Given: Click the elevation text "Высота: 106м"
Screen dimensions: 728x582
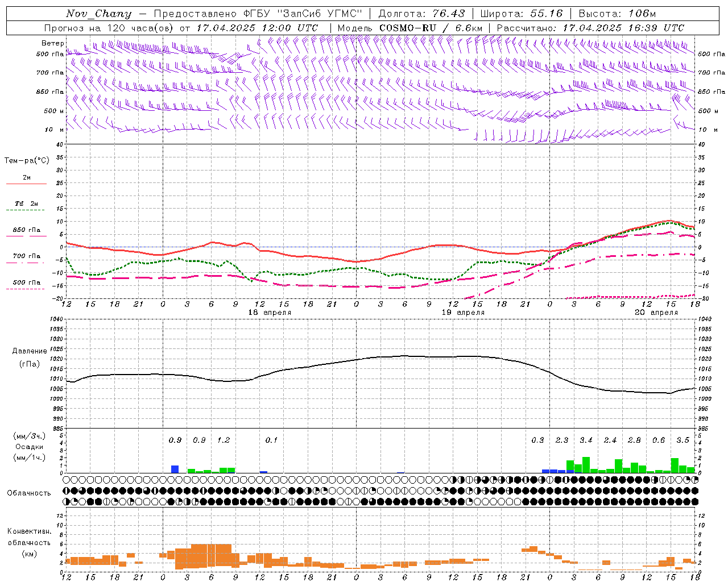Looking at the screenshot, I should click(617, 14).
